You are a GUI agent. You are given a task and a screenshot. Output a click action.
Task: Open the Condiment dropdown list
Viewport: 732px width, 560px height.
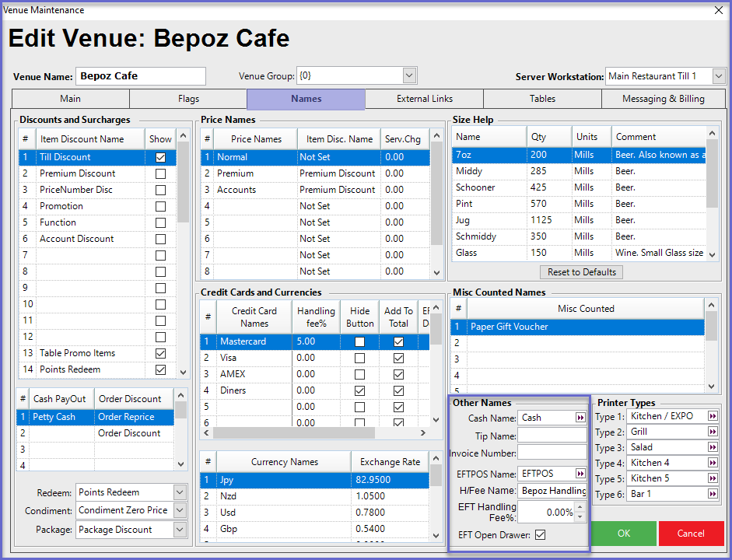(180, 511)
